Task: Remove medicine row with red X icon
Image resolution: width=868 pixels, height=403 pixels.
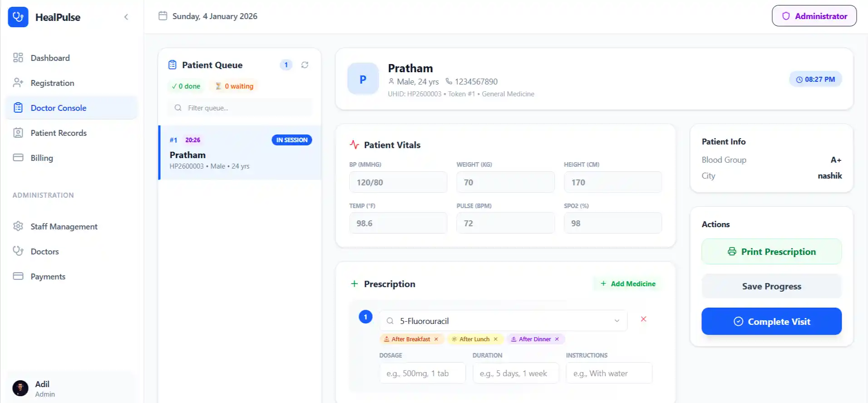Action: (643, 319)
